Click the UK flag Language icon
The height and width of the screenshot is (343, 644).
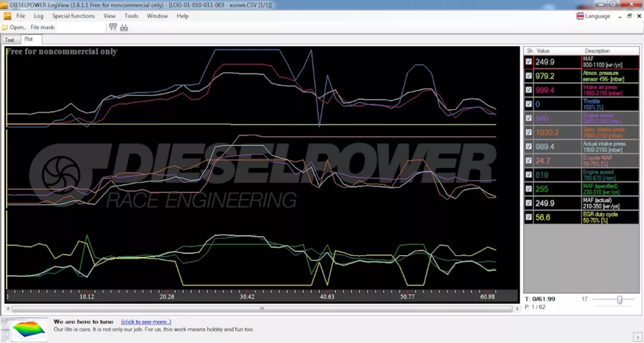[x=580, y=16]
